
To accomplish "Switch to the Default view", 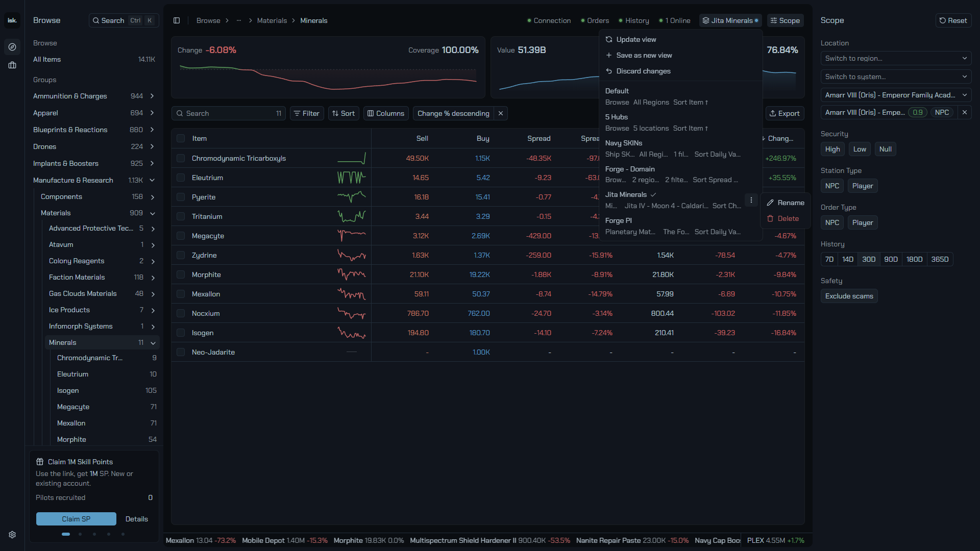I will click(x=681, y=96).
